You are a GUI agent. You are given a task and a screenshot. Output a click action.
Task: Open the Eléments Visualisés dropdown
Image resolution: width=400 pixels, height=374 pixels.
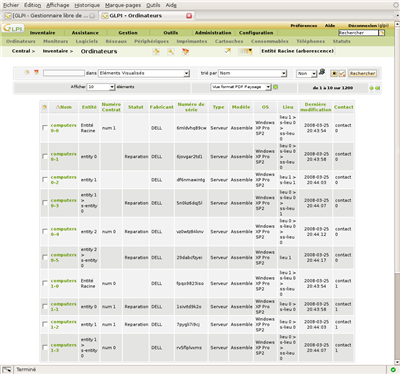(x=144, y=73)
